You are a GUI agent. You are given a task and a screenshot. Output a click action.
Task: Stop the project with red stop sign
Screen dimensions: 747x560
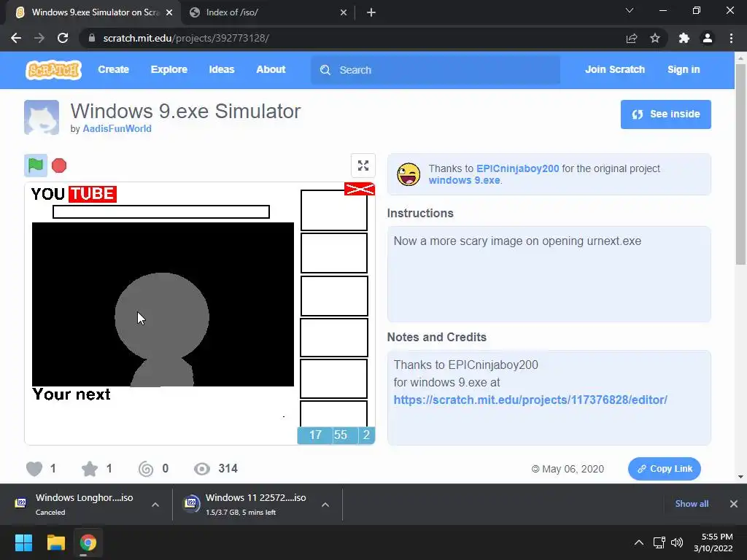click(59, 166)
